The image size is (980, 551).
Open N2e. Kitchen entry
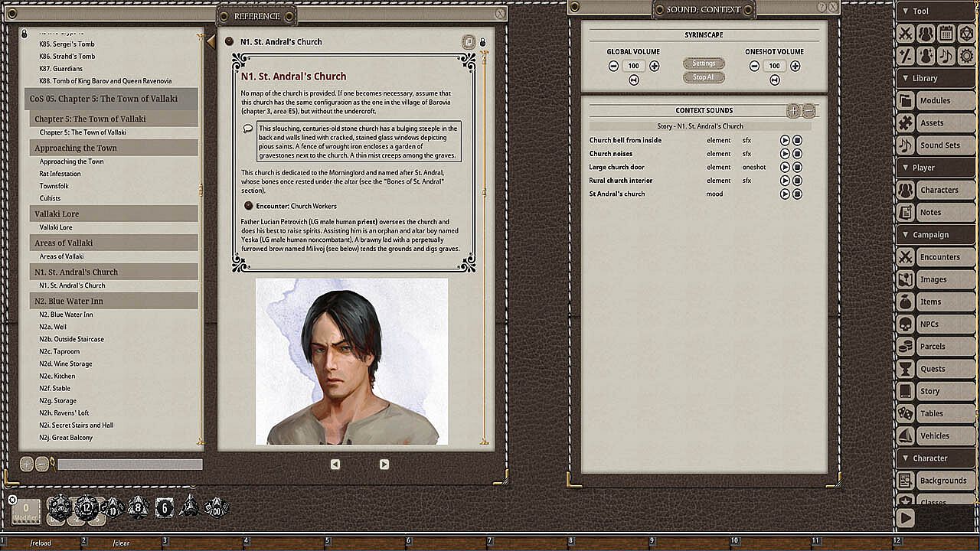tap(57, 376)
